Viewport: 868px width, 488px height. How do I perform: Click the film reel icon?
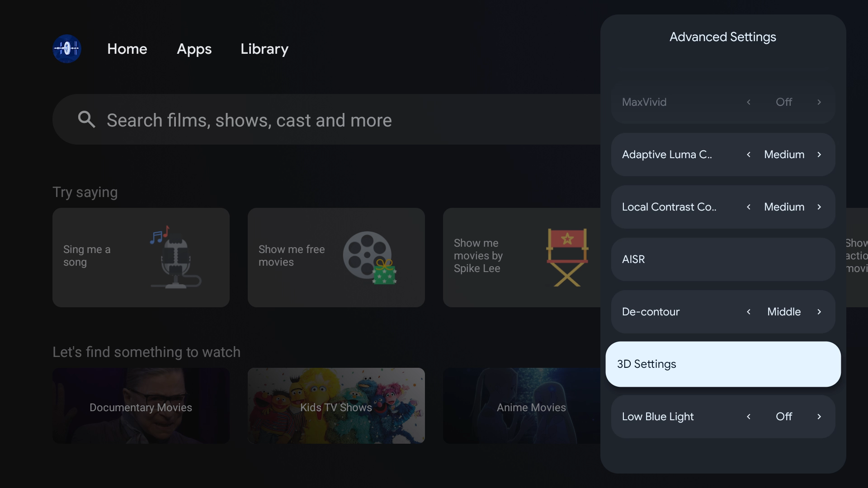click(x=368, y=257)
